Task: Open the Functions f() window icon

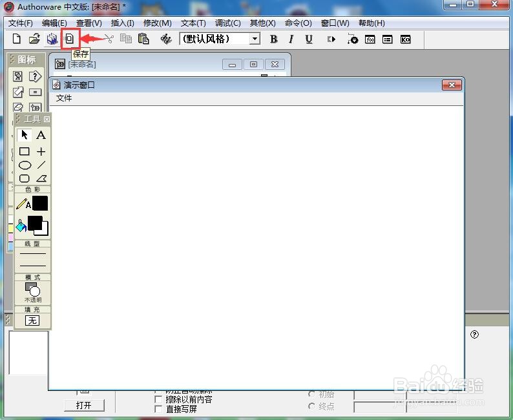Action: point(370,39)
